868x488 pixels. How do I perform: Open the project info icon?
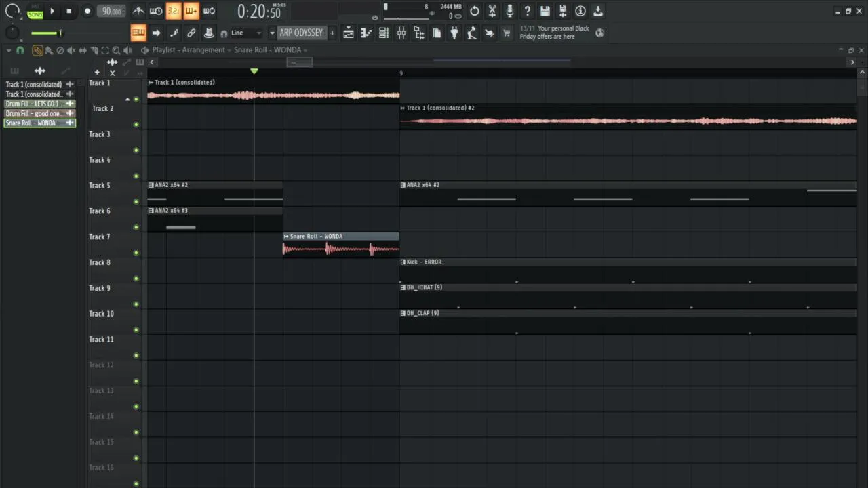[x=580, y=11]
